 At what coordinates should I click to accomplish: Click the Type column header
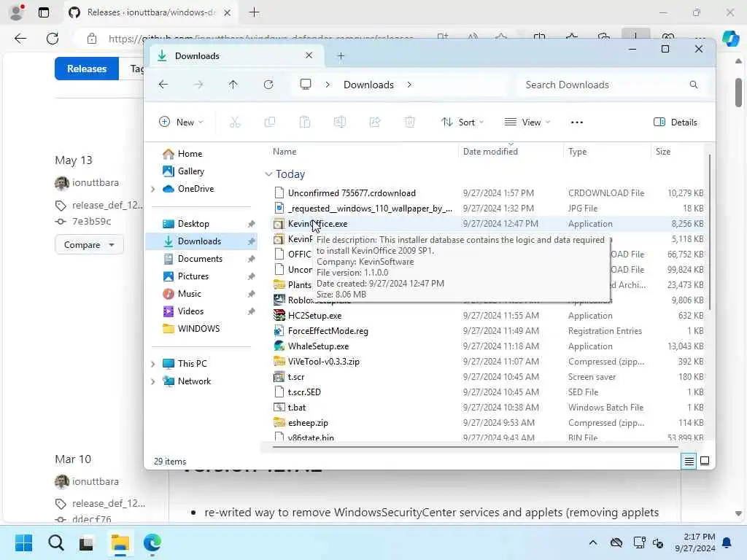(577, 152)
